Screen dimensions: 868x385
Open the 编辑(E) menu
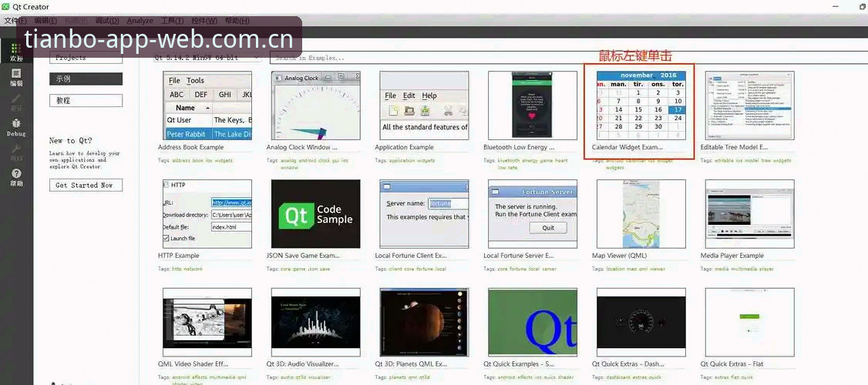[45, 21]
